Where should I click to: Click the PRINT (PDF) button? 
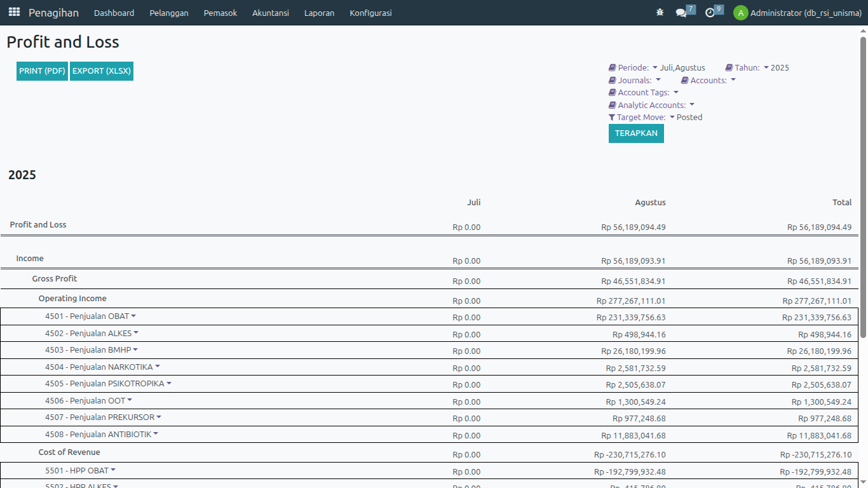coord(42,71)
